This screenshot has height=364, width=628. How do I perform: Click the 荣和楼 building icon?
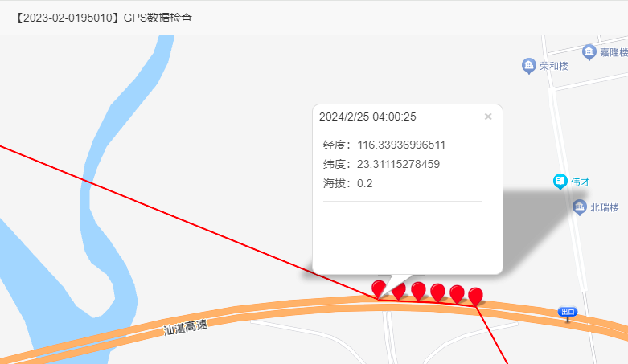pyautogui.click(x=529, y=65)
